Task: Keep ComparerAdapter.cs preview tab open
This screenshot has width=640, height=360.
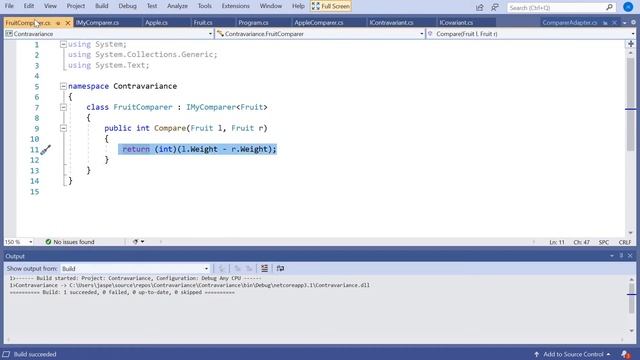Action: click(605, 23)
